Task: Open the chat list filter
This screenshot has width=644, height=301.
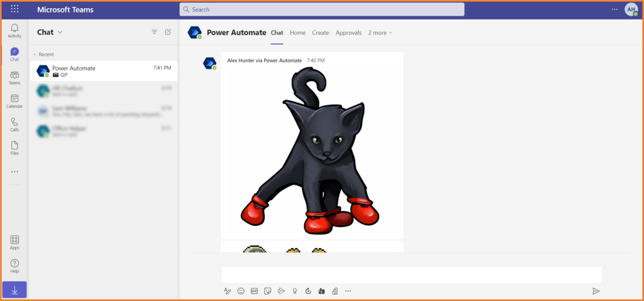Action: 154,32
